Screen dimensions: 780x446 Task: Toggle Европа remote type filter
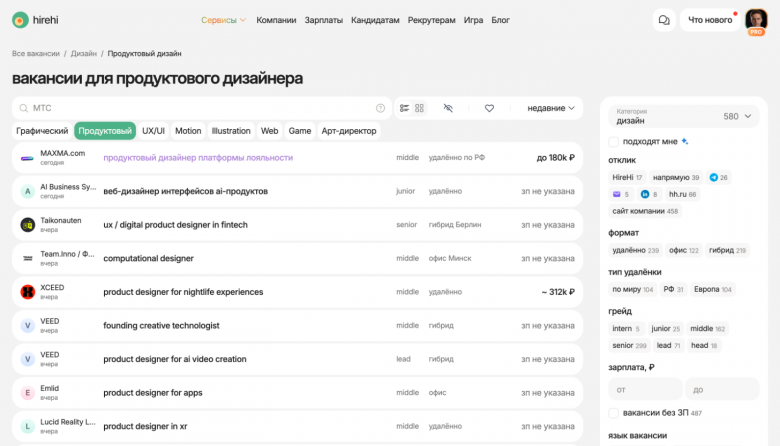tap(713, 289)
